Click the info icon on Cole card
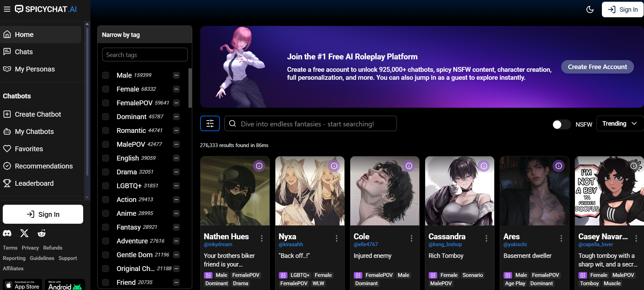The image size is (644, 290). pos(409,166)
